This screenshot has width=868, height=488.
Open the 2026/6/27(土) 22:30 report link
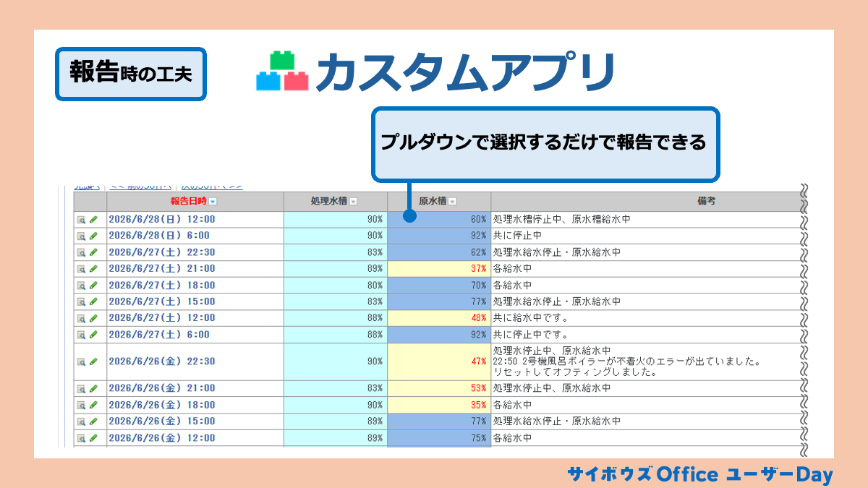tap(161, 252)
